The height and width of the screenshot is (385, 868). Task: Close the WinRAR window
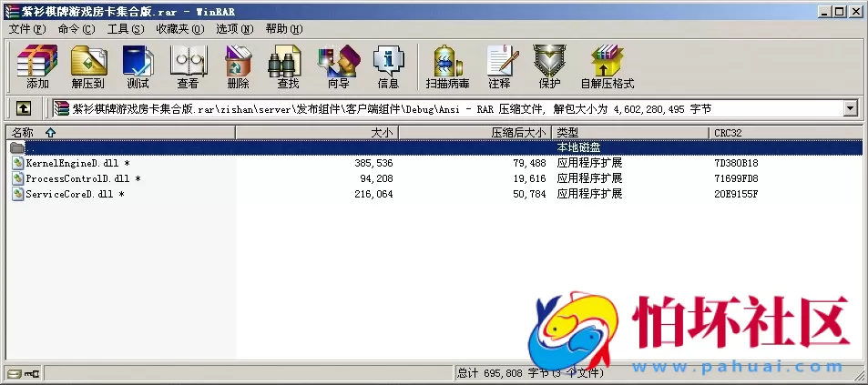(x=855, y=11)
